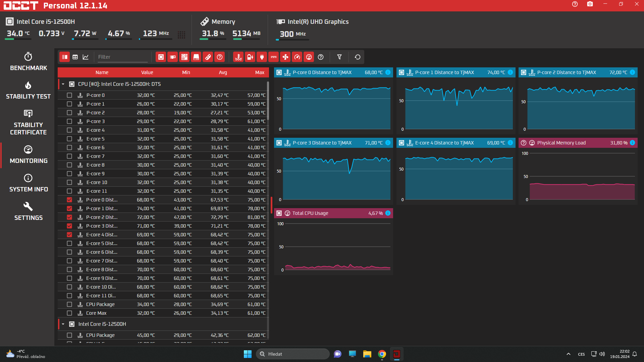Open the Stability Certificate section
The height and width of the screenshot is (362, 644).
point(29,122)
